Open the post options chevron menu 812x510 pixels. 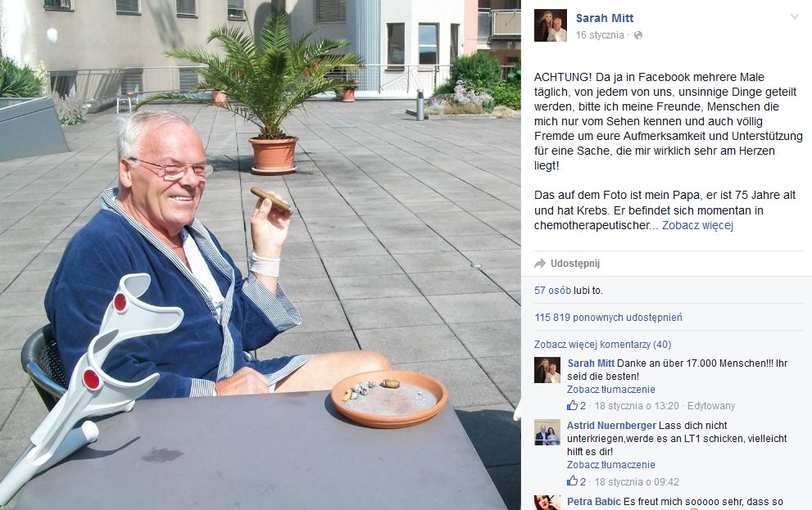[794, 17]
